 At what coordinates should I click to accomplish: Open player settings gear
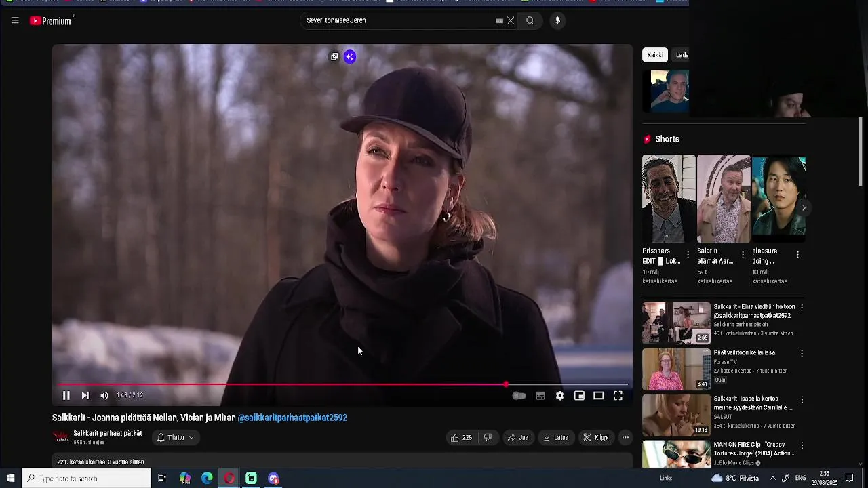click(x=559, y=396)
